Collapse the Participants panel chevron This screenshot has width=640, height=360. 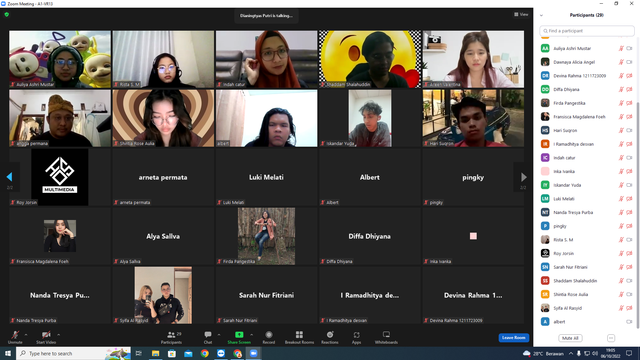point(541,15)
